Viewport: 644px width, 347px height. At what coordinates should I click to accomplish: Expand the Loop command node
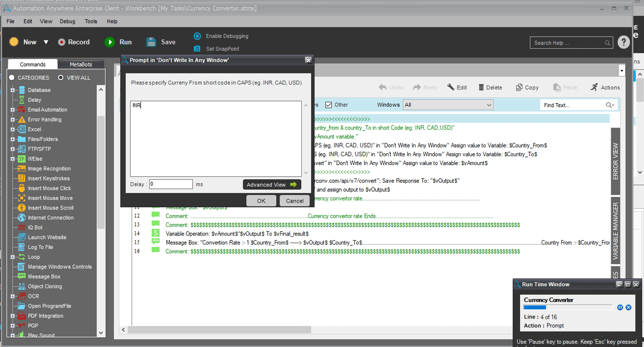12,257
